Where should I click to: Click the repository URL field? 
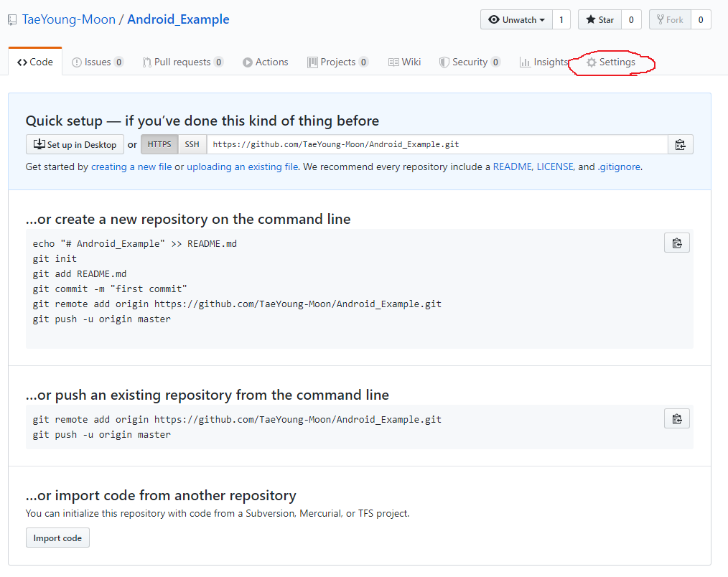coord(437,144)
